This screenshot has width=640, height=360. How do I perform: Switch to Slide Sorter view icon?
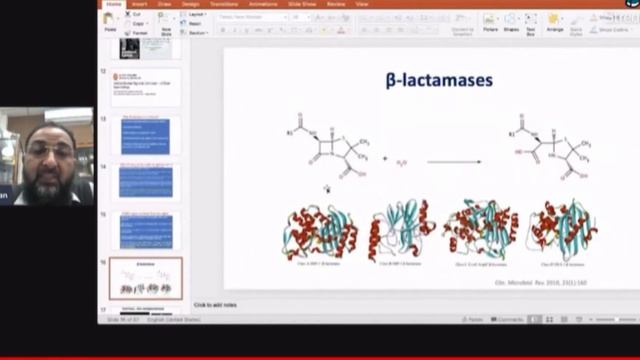[549, 319]
